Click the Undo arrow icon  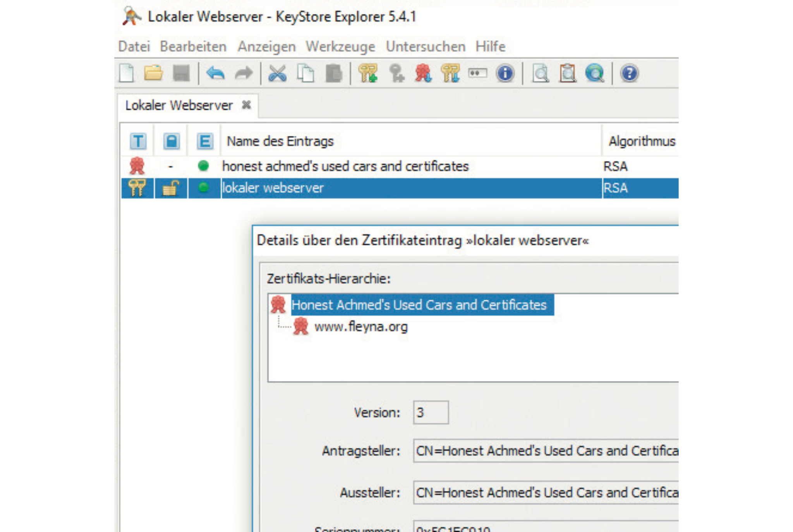(x=216, y=73)
